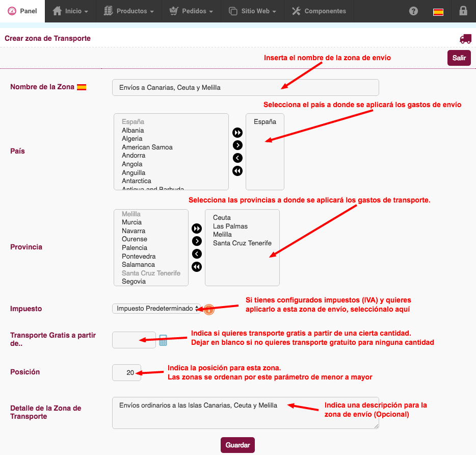
Task: Click the Salir button
Action: (459, 58)
